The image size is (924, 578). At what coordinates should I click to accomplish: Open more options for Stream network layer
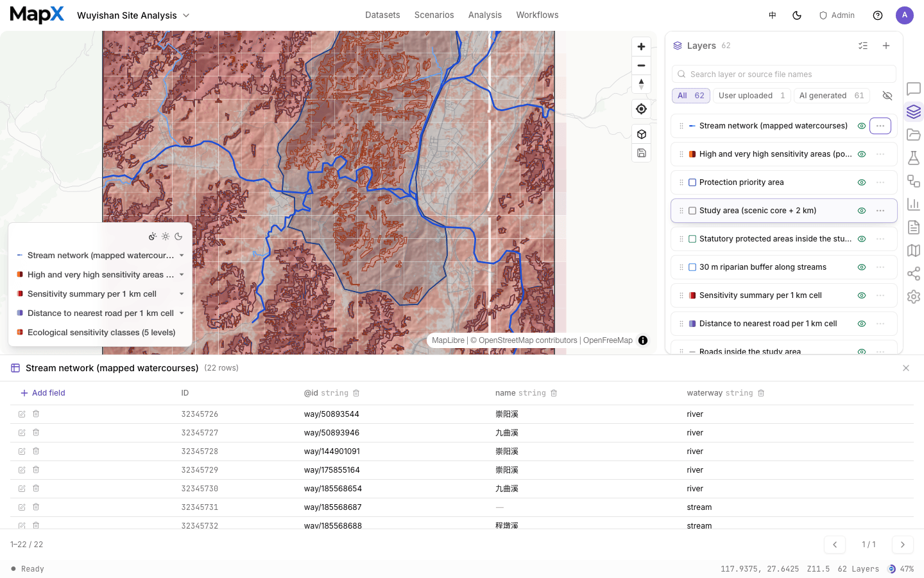[880, 126]
